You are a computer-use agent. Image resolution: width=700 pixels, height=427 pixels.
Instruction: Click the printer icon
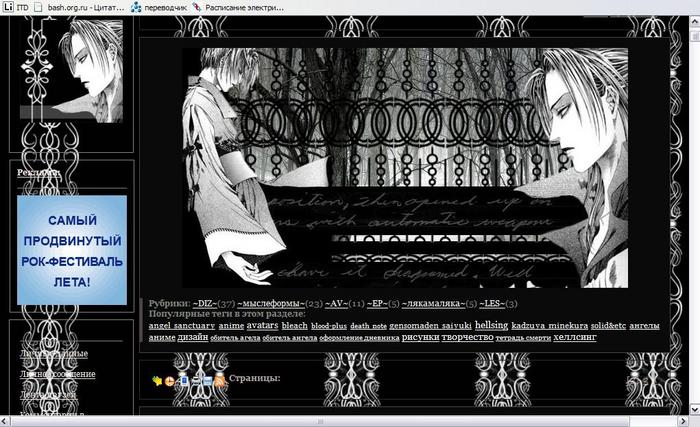[196, 381]
